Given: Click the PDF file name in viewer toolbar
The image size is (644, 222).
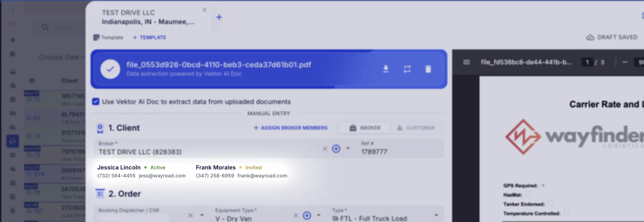Looking at the screenshot, I should click(526, 62).
